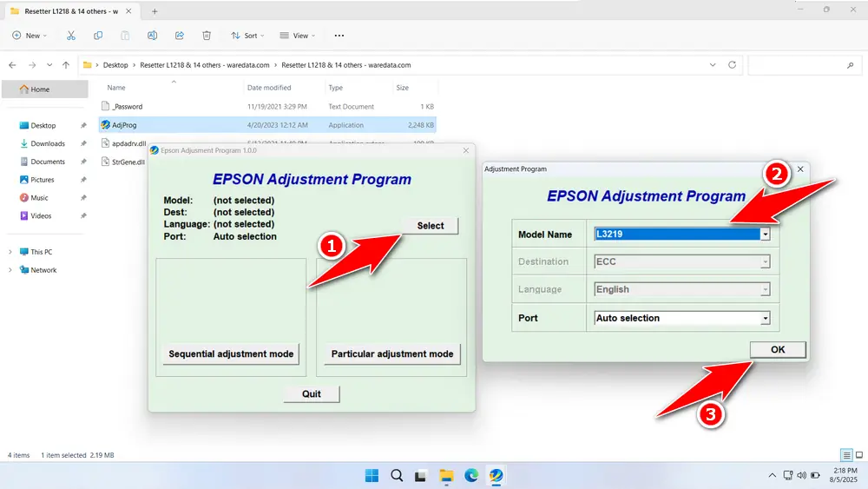Go back with the Explorer back arrow
Image resolution: width=868 pixels, height=489 pixels.
pos(12,65)
